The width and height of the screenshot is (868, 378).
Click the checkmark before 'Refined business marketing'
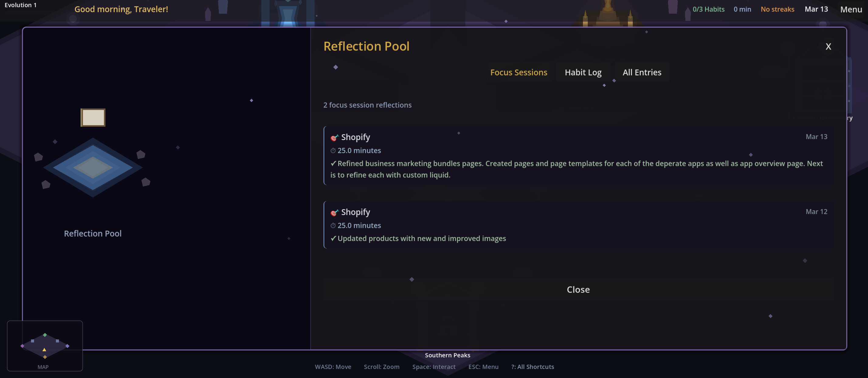click(x=333, y=163)
